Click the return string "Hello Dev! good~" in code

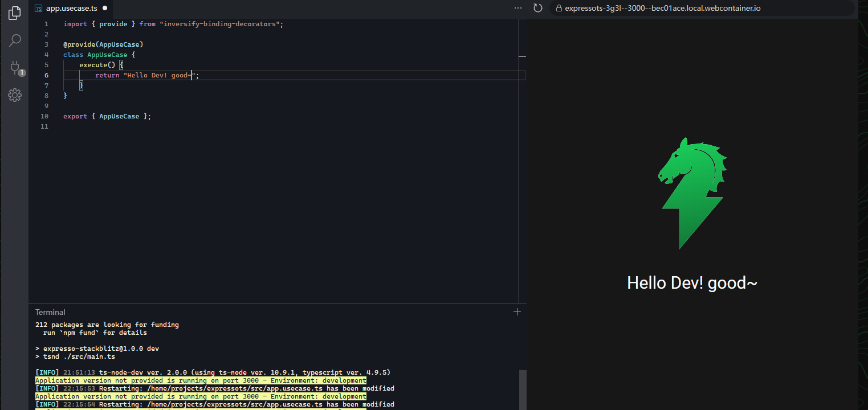159,75
